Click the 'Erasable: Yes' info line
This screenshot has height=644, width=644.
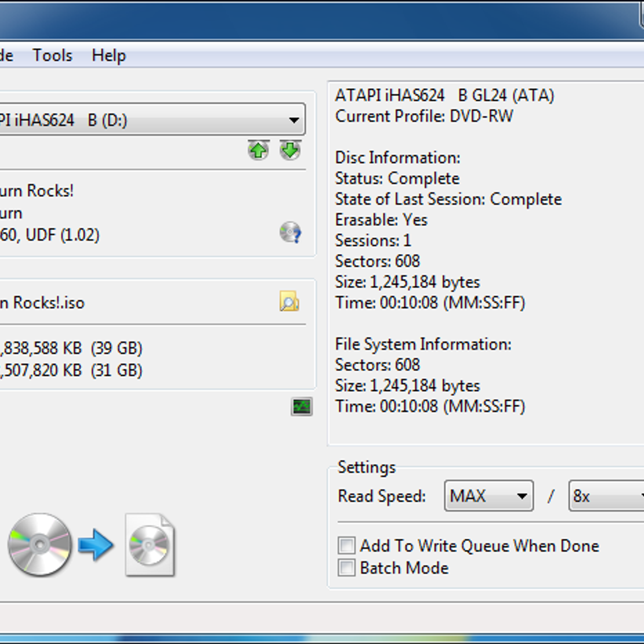[x=381, y=220]
